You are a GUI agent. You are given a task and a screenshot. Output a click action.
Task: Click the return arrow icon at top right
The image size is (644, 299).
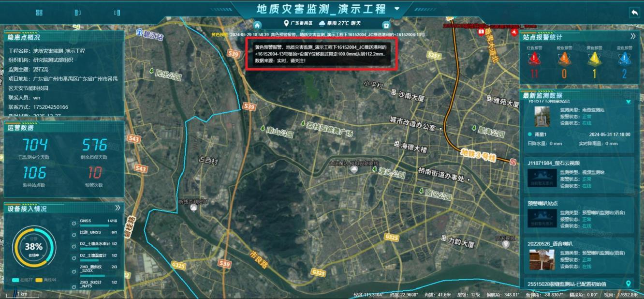[x=634, y=13]
